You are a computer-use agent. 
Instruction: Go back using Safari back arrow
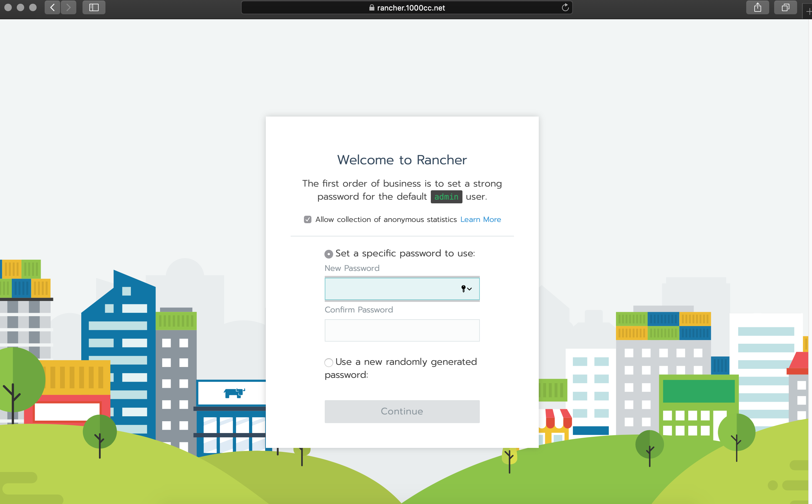click(52, 7)
